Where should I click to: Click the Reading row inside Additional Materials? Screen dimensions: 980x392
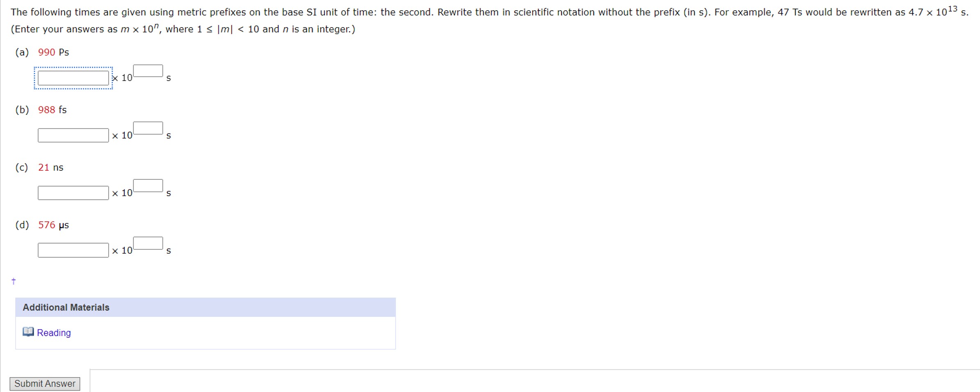click(205, 332)
